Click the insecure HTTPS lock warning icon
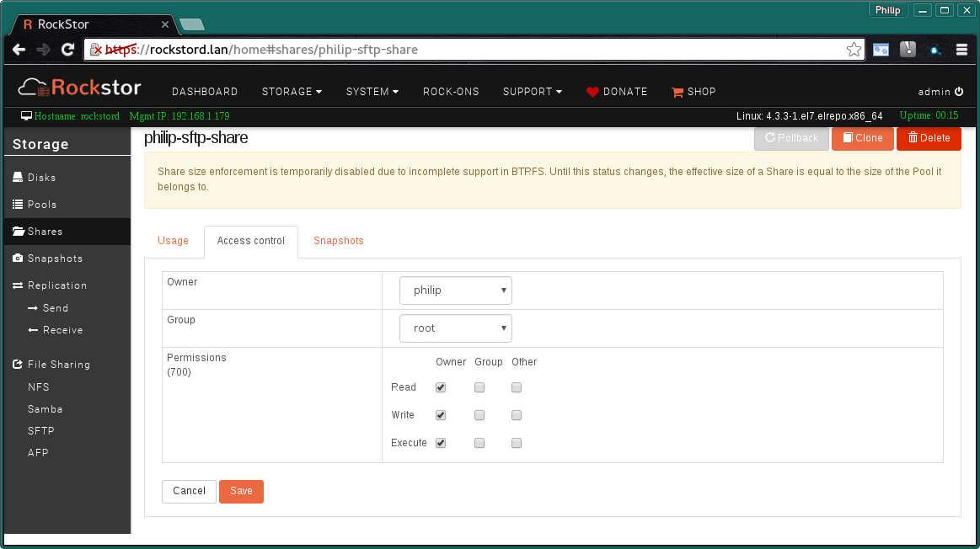Screen dimensions: 980x549 click(95, 50)
